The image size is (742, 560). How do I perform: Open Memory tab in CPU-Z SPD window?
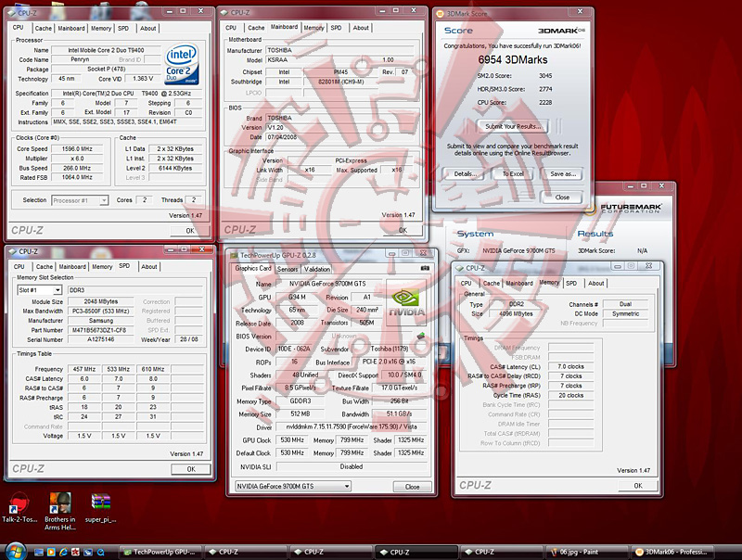(102, 267)
